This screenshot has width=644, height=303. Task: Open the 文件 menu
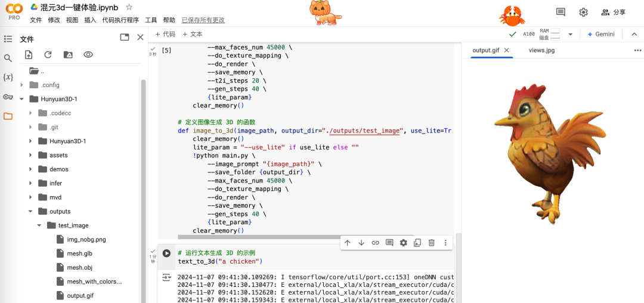tap(36, 20)
